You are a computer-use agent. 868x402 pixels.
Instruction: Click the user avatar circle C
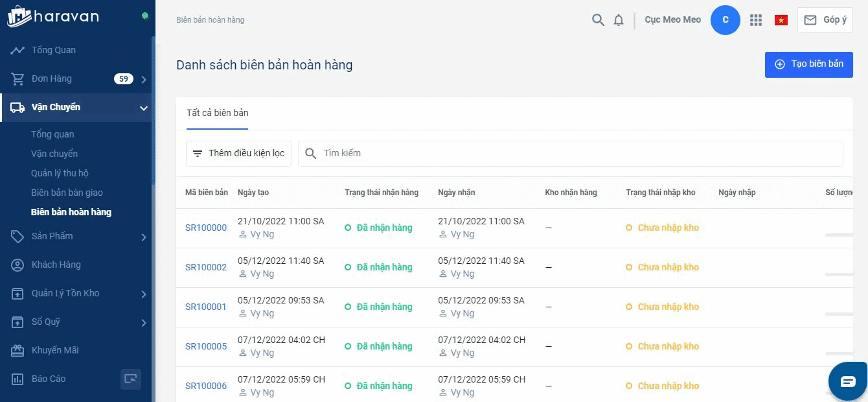click(725, 20)
